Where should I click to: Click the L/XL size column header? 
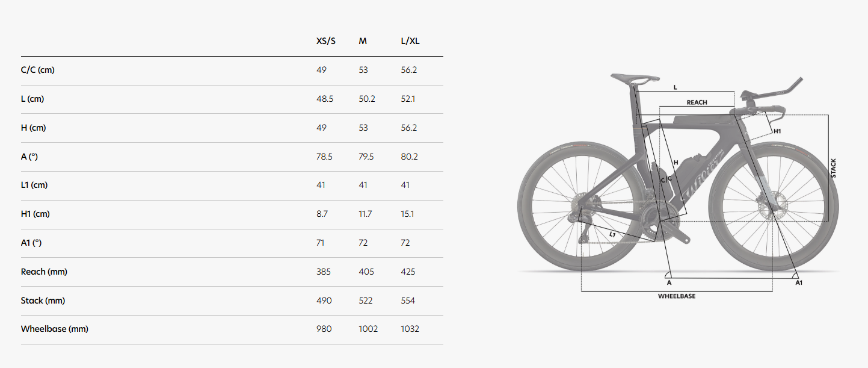tap(411, 42)
